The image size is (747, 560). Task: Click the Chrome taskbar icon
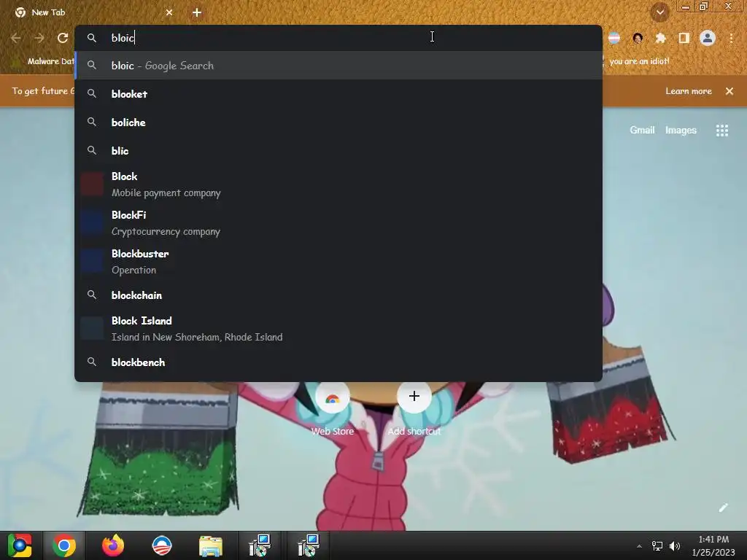[64, 545]
